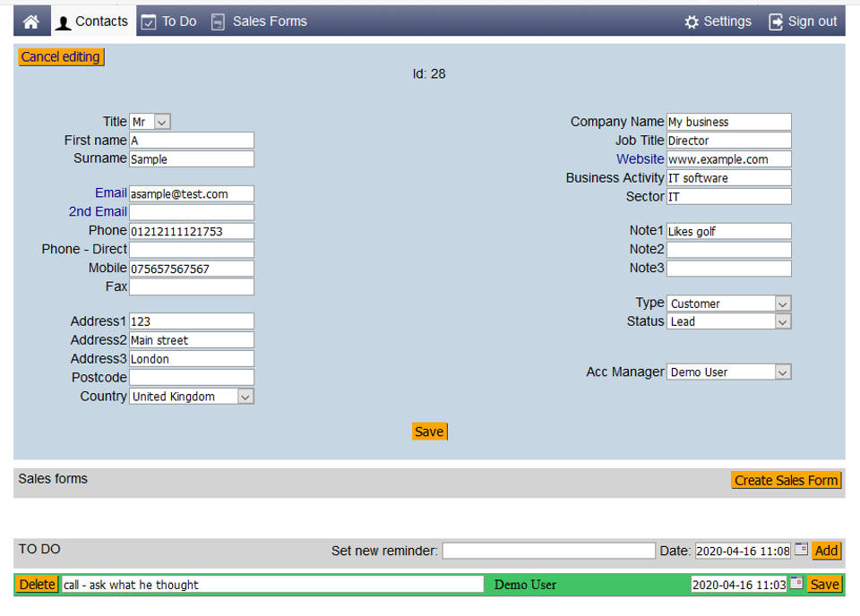Open the Status dropdown showing Lead
Image resolution: width=860 pixels, height=616 pixels.
tap(728, 321)
